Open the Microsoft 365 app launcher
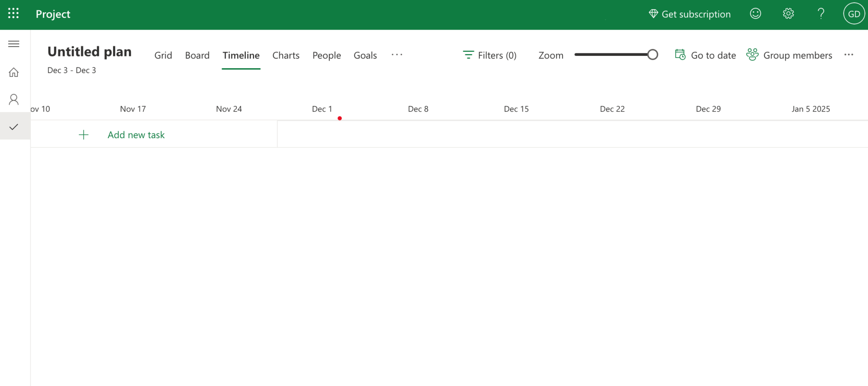The image size is (868, 386). [13, 13]
